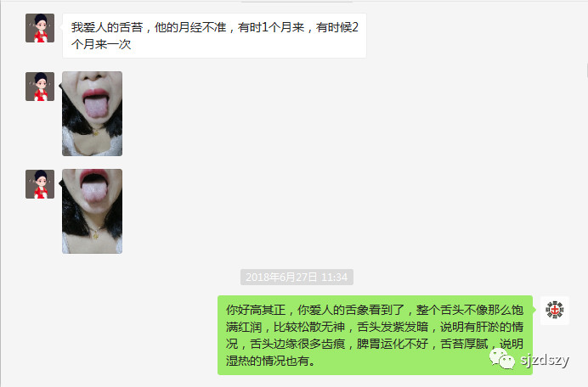
Task: Click the gold necklace in the lower photo
Action: (x=96, y=234)
